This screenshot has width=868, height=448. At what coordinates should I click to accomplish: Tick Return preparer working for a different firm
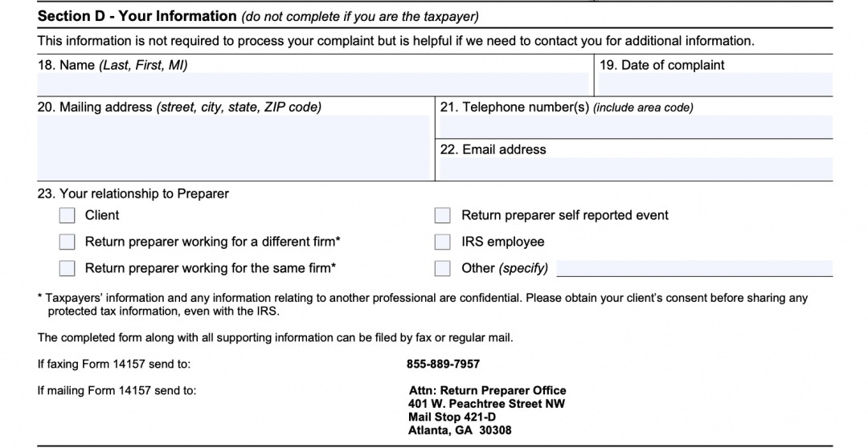point(68,242)
